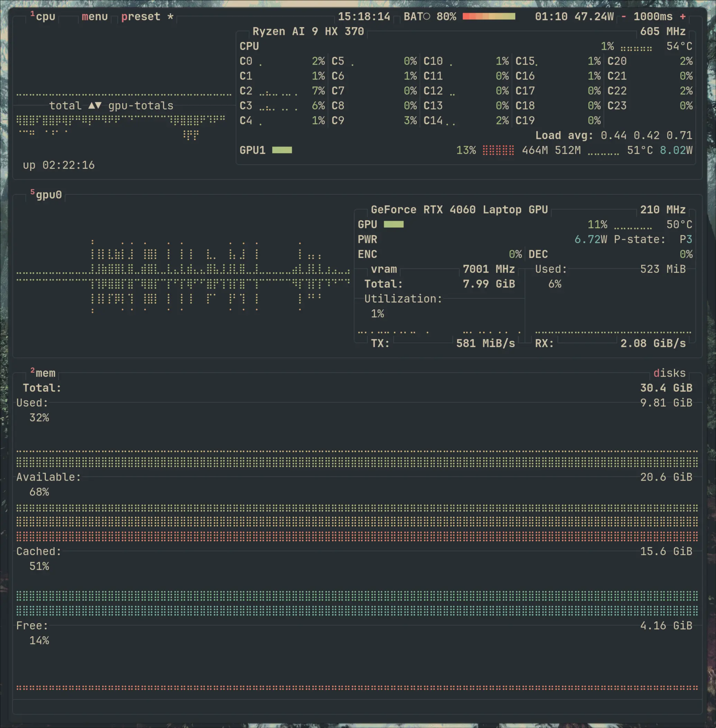Click the superscript 5 on the gpu0 panel
716x728 pixels.
[33, 191]
